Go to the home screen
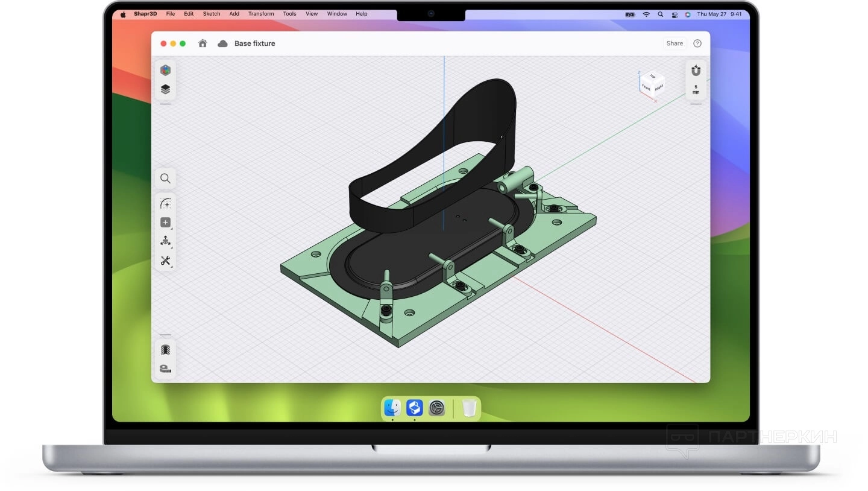The image size is (868, 491). click(203, 43)
